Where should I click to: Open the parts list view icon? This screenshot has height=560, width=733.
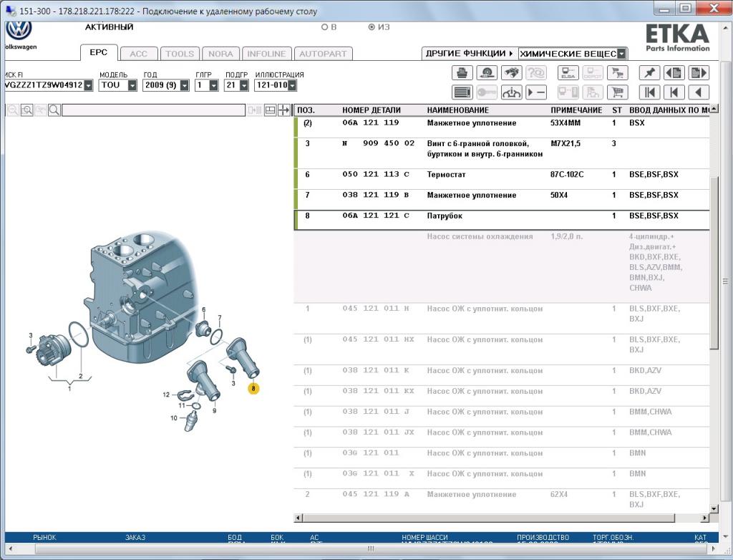pyautogui.click(x=462, y=92)
